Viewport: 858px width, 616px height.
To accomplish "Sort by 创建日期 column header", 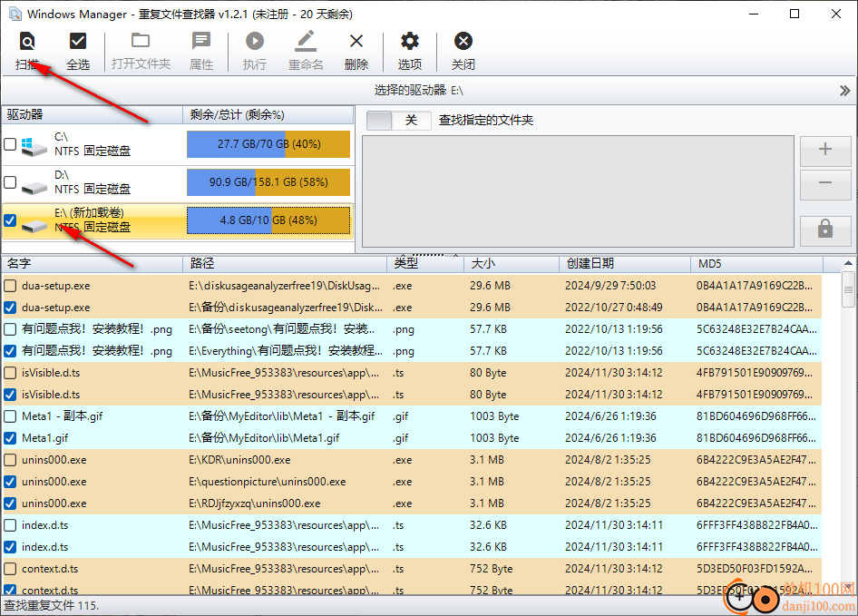I will 625,264.
